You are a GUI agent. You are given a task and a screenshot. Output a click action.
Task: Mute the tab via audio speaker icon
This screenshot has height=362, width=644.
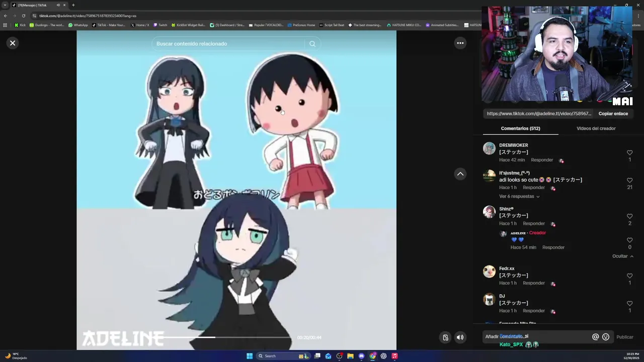58,5
